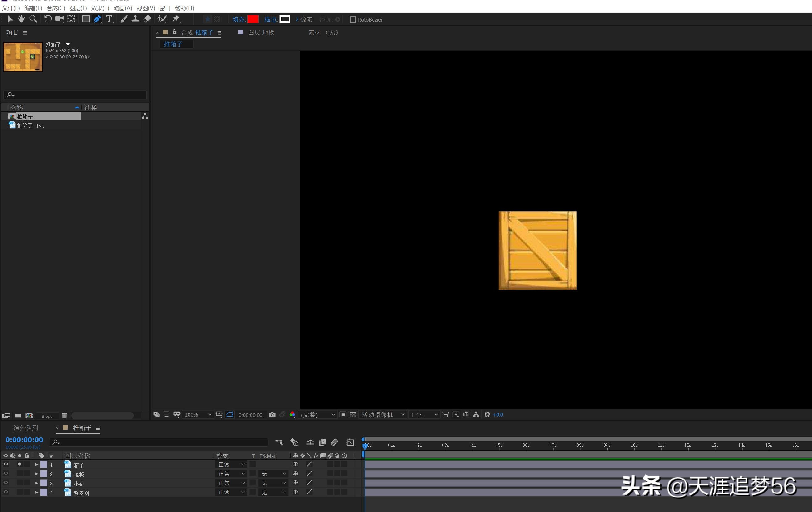
Task: Click the snapshot camera icon
Action: (x=272, y=414)
